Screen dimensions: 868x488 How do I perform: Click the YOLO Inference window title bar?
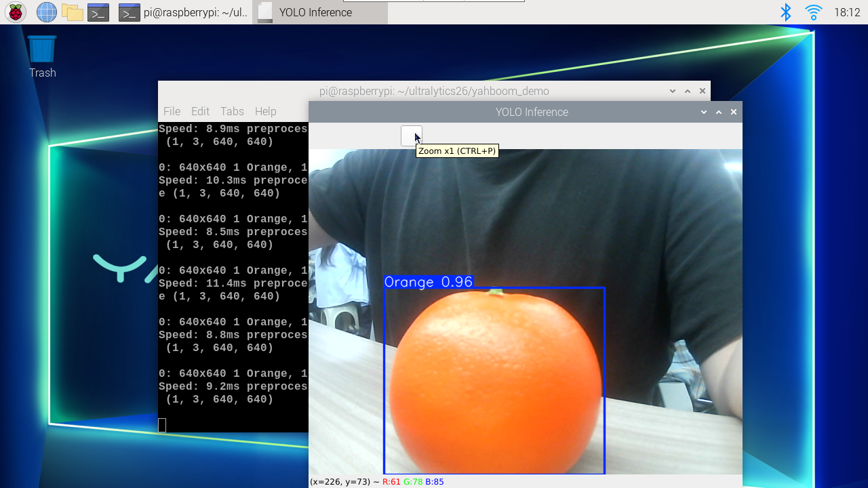(x=526, y=112)
